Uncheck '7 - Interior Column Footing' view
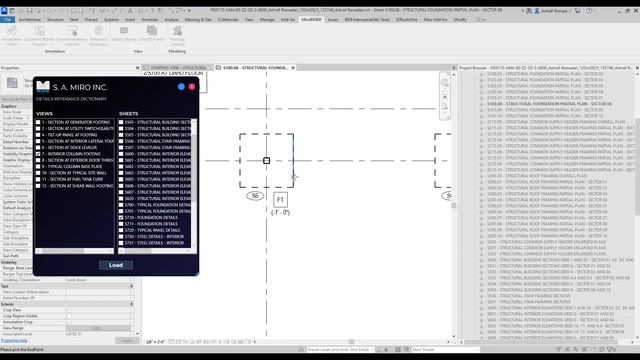 38,154
